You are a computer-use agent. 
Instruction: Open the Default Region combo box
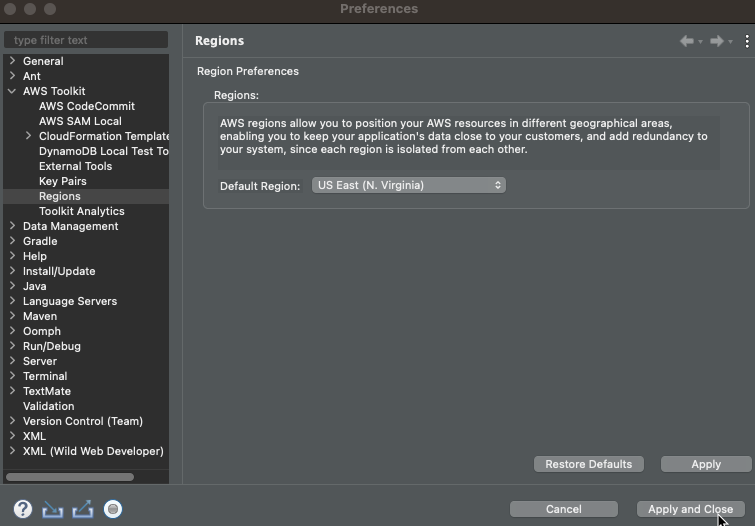[409, 185]
